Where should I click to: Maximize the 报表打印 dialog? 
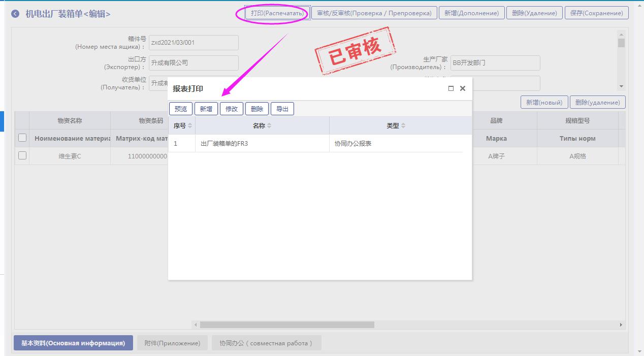coord(450,88)
